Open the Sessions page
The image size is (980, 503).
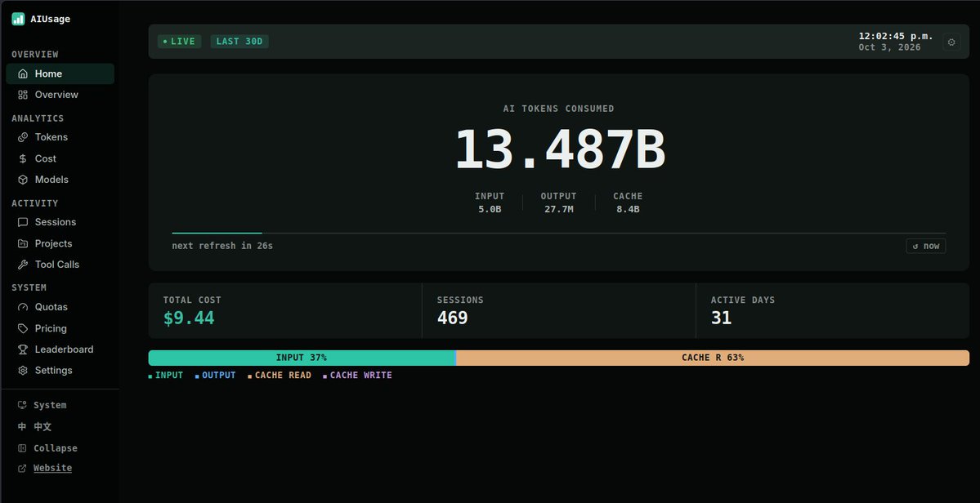60,222
